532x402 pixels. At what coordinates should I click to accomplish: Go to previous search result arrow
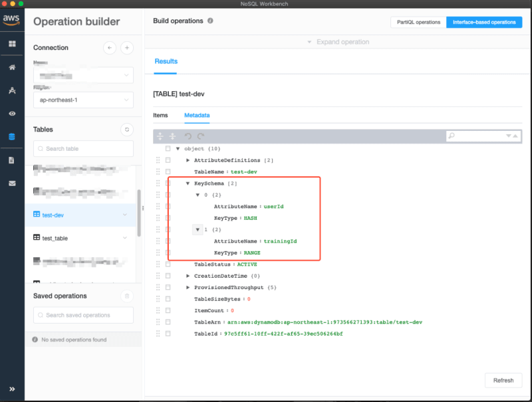[515, 136]
